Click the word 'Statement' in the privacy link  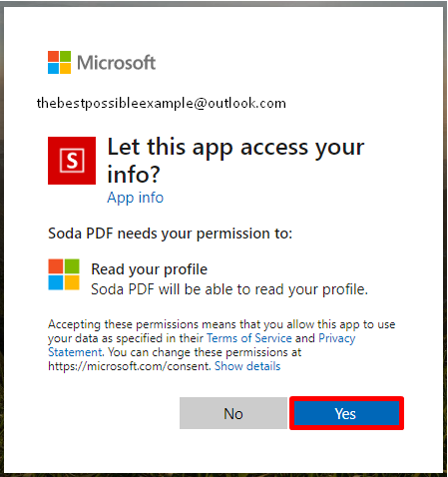(76, 352)
